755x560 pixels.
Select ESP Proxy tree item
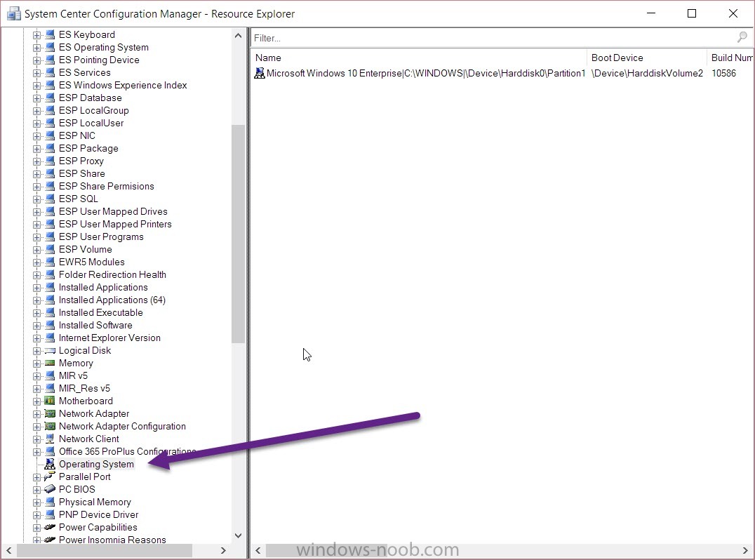click(x=81, y=161)
